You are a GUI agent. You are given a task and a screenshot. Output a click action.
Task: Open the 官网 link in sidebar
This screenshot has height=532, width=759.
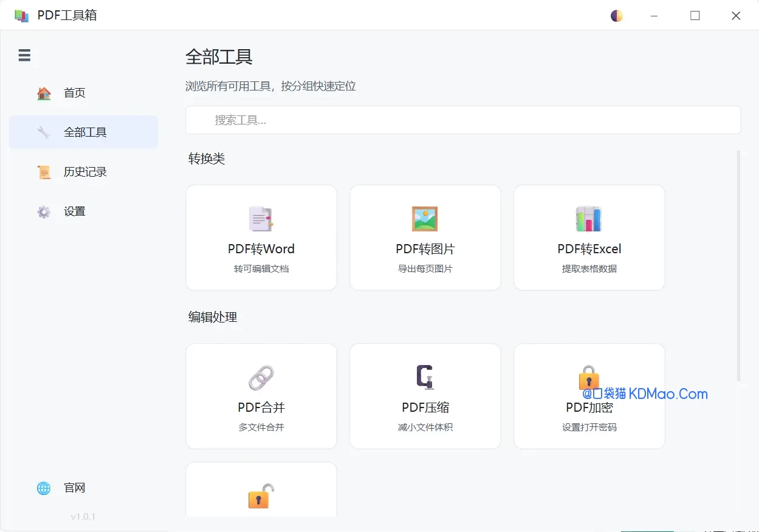(83, 488)
